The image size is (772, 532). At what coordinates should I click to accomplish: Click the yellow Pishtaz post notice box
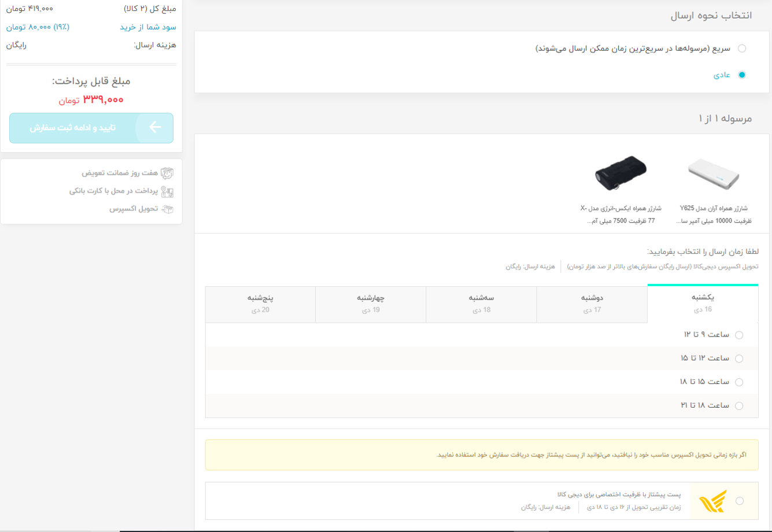click(482, 455)
